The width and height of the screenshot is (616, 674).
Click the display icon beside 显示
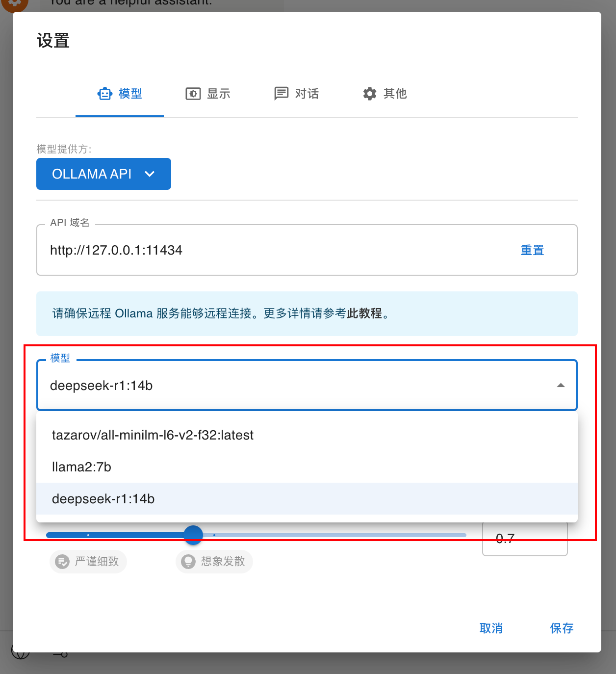[x=193, y=94]
